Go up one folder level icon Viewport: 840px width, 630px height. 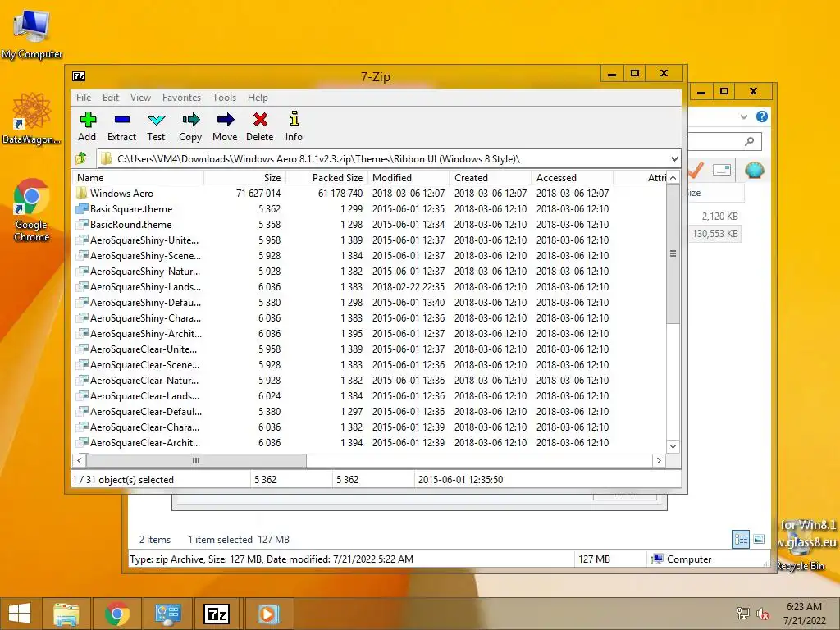point(81,158)
